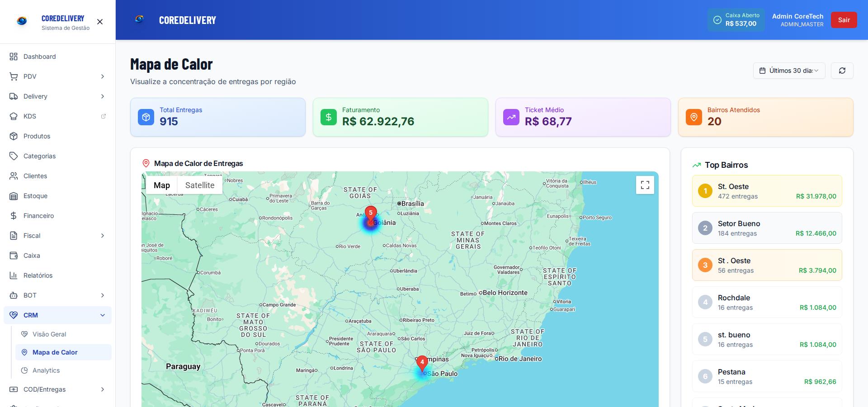Collapse the CRM sidebar section
Screen dimensions: 868x407
(x=102, y=315)
